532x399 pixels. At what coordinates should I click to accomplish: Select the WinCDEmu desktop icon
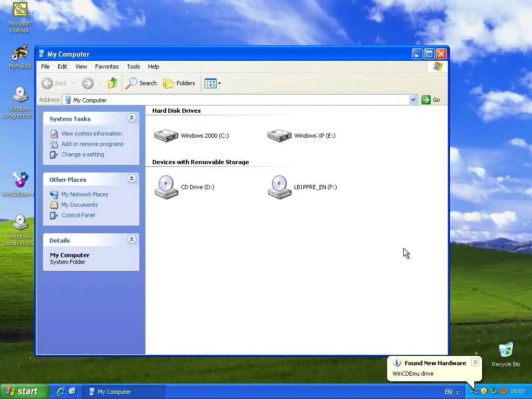20,179
